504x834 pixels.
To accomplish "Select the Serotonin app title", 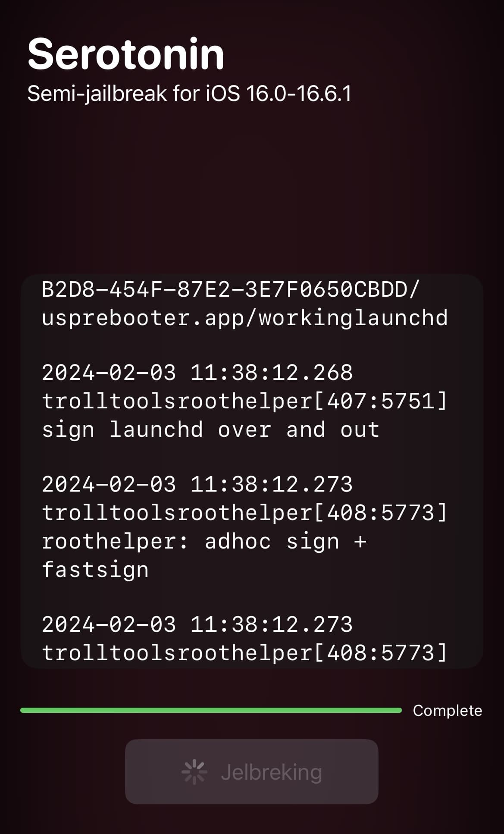I will pyautogui.click(x=125, y=54).
